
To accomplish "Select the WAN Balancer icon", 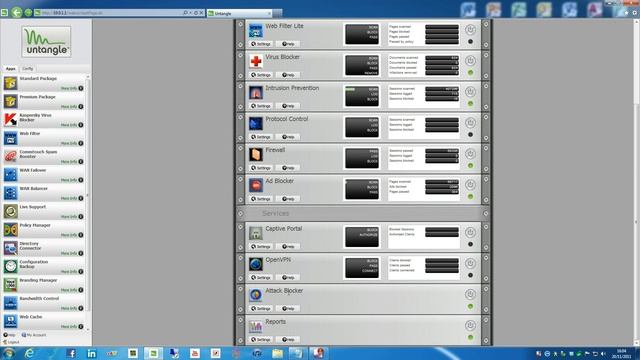I will click(11, 193).
